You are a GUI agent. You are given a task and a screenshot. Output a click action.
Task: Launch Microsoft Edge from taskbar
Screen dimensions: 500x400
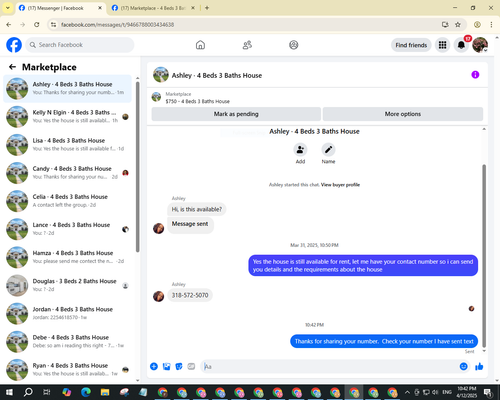86,392
